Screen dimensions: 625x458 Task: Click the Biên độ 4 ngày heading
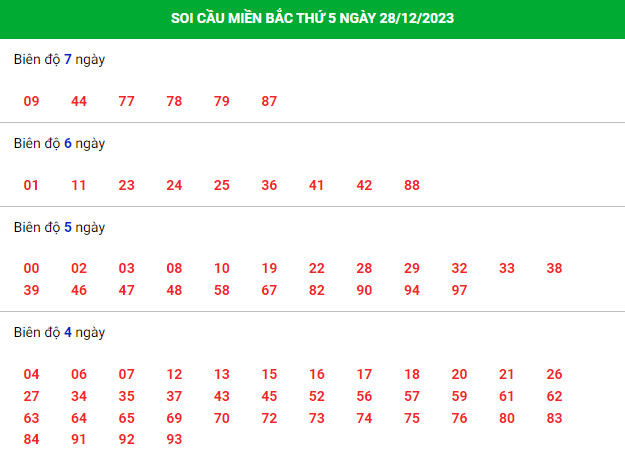[x=59, y=332]
